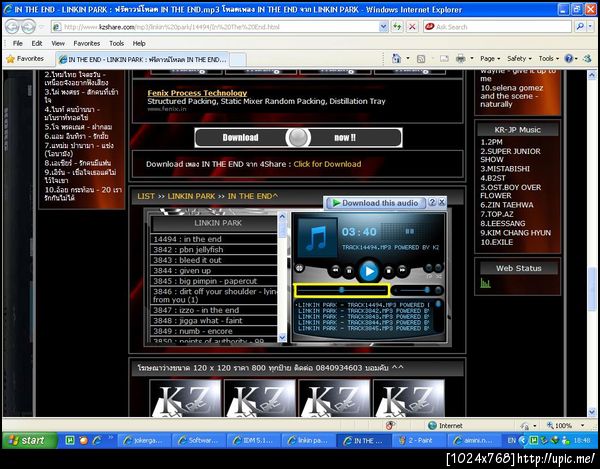The image size is (600, 469).
Task: Click the Stop loading X icon
Action: pyautogui.click(x=412, y=27)
